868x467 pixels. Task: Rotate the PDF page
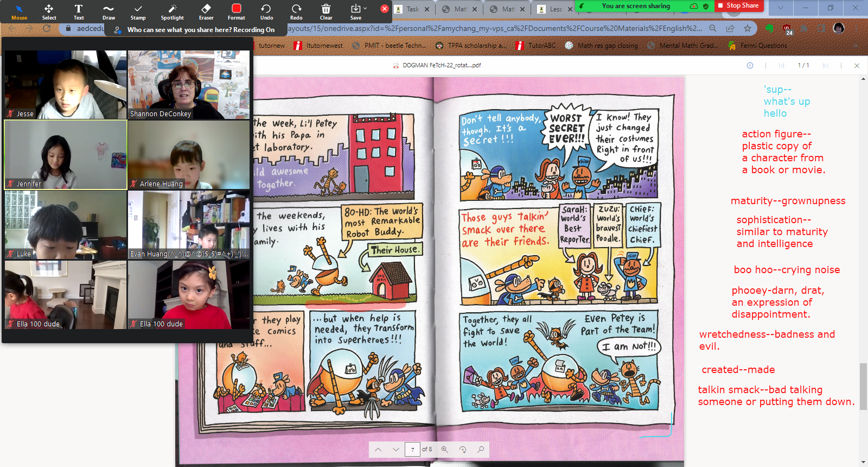point(463,449)
